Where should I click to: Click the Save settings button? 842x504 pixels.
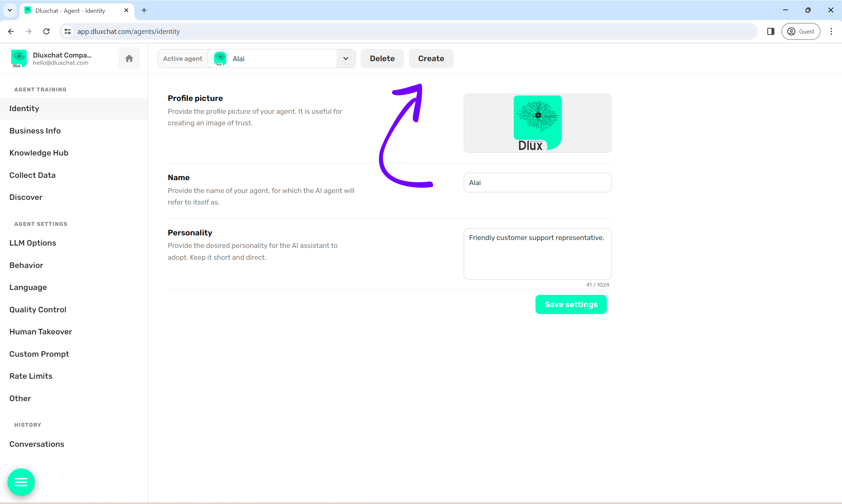[571, 304]
